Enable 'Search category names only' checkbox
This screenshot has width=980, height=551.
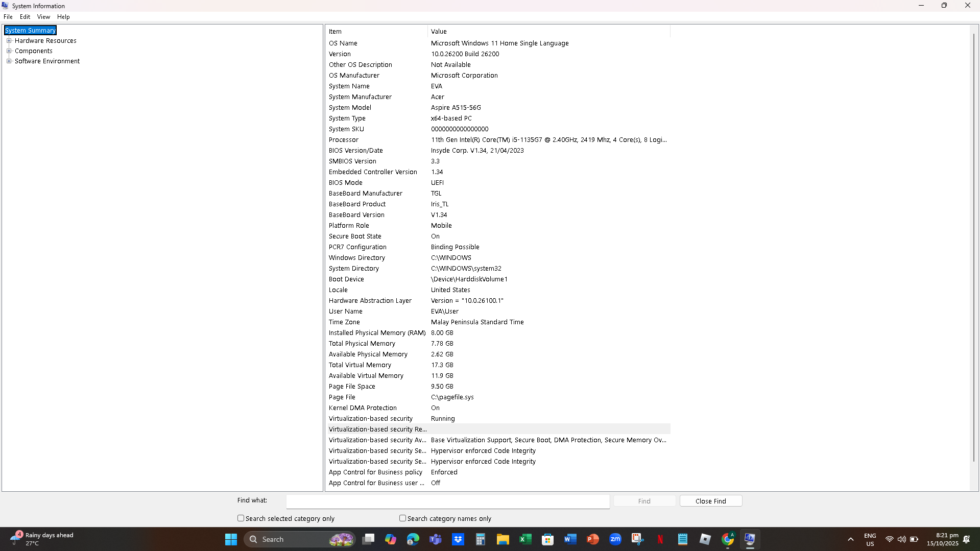coord(402,518)
